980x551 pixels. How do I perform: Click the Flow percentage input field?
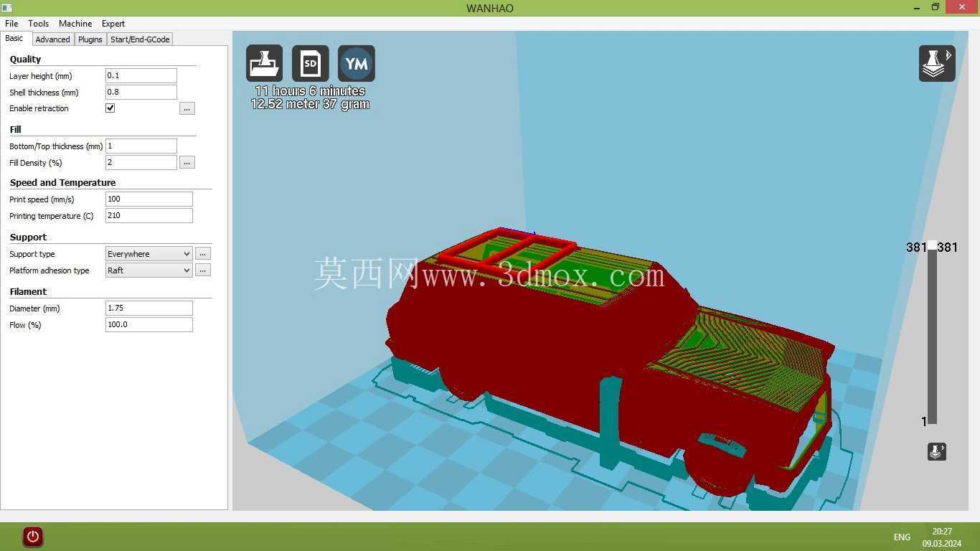[x=149, y=325]
